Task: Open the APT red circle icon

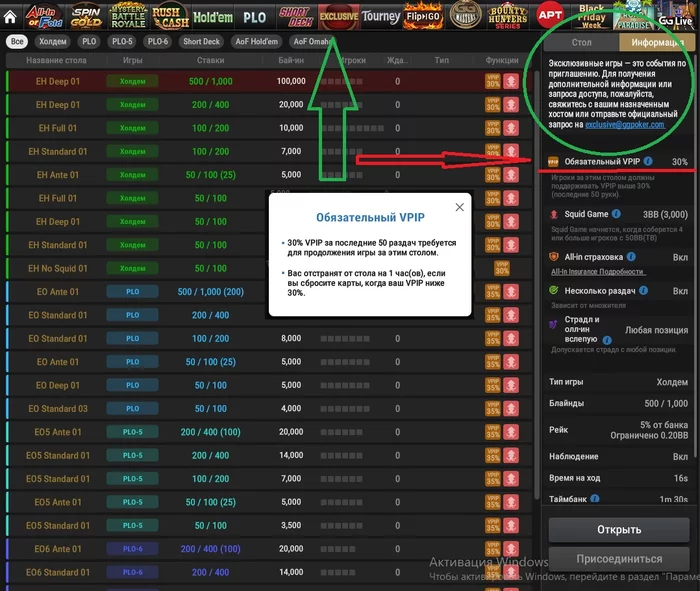Action: [550, 15]
